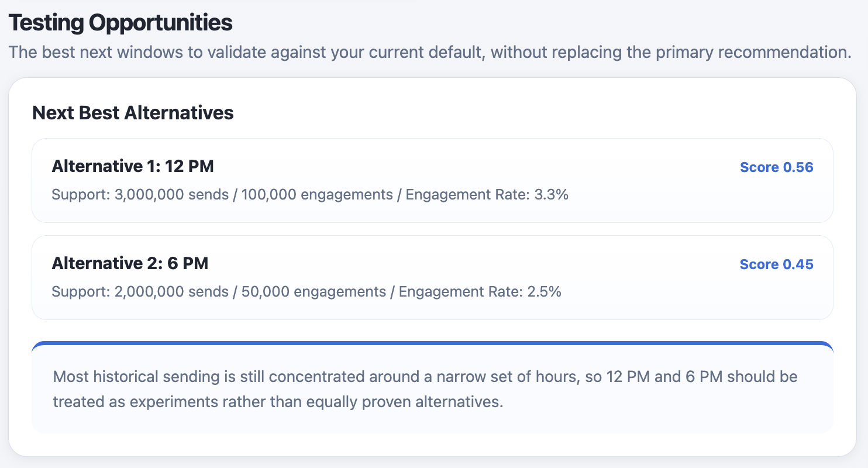The image size is (868, 468).
Task: Click the note about historical sending concentration
Action: (425, 389)
